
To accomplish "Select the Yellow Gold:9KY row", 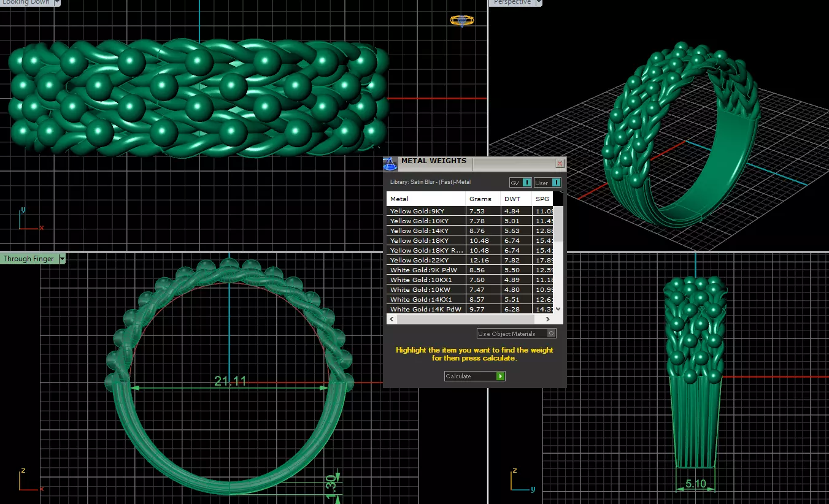I will (469, 211).
